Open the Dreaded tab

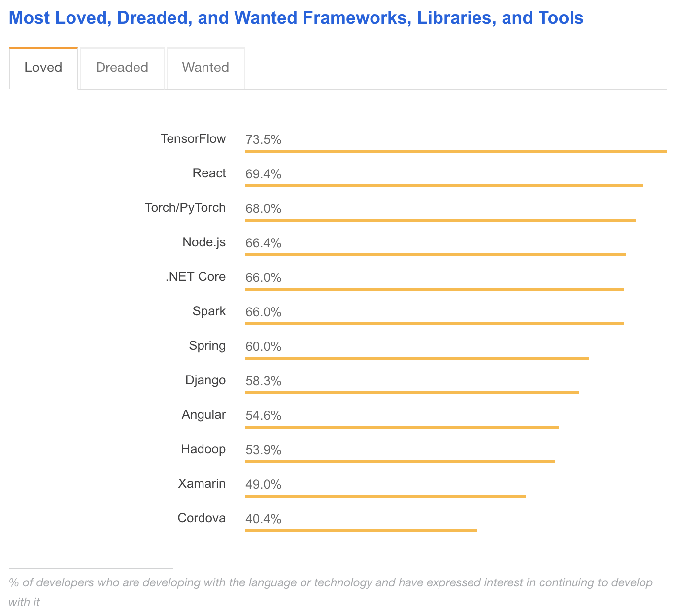pyautogui.click(x=122, y=68)
